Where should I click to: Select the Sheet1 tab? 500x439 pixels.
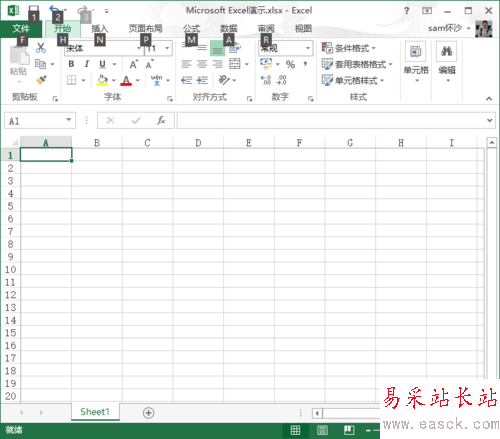[95, 412]
